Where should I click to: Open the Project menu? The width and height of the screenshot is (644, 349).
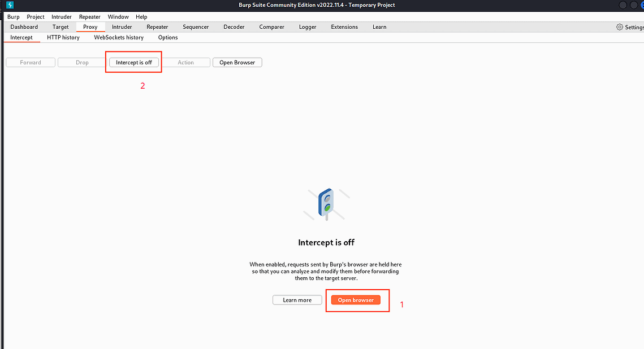tap(36, 17)
